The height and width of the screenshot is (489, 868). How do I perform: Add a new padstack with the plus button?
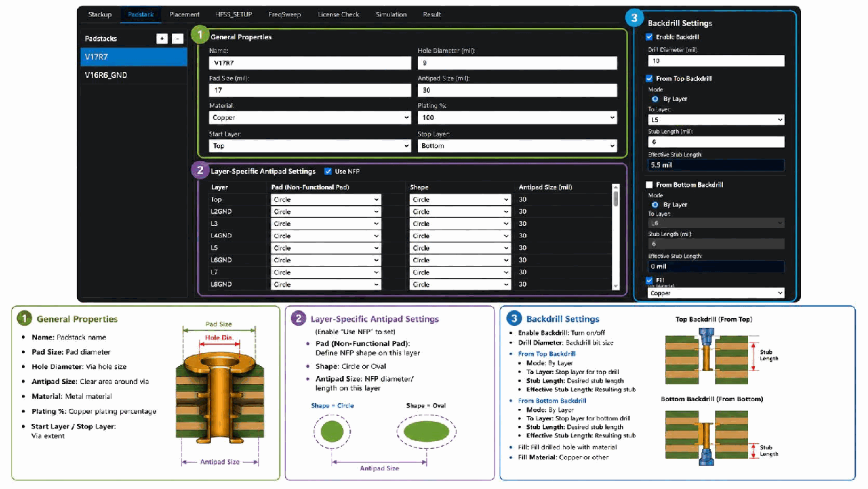pos(162,39)
